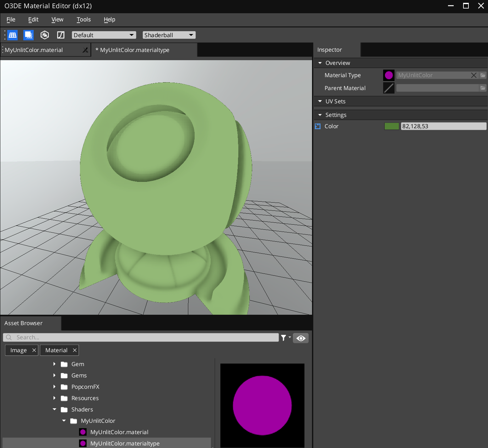Click the search magnifier in Asset Browser
This screenshot has width=488, height=448.
point(9,337)
